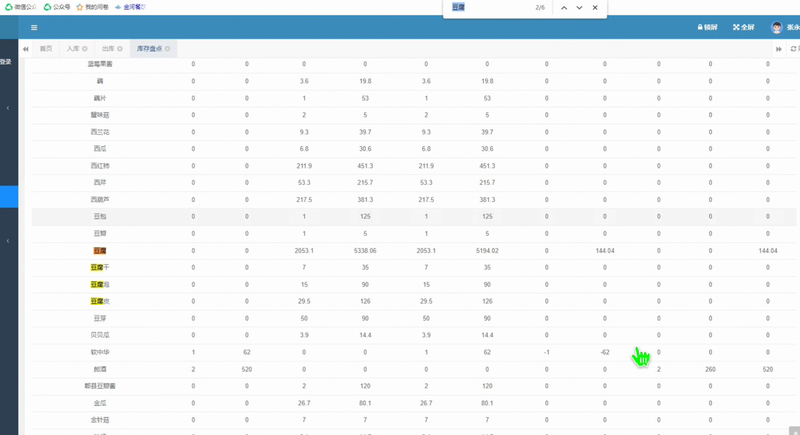Collapse the upper sidebar chevron arrow
The image size is (800, 435).
(x=8, y=108)
